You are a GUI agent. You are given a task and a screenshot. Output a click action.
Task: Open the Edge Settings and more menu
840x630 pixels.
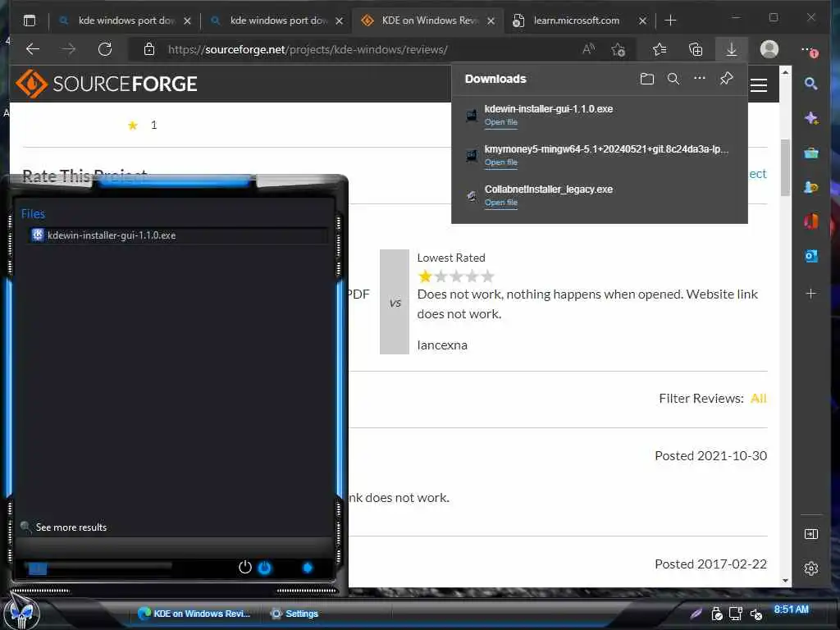pyautogui.click(x=808, y=50)
